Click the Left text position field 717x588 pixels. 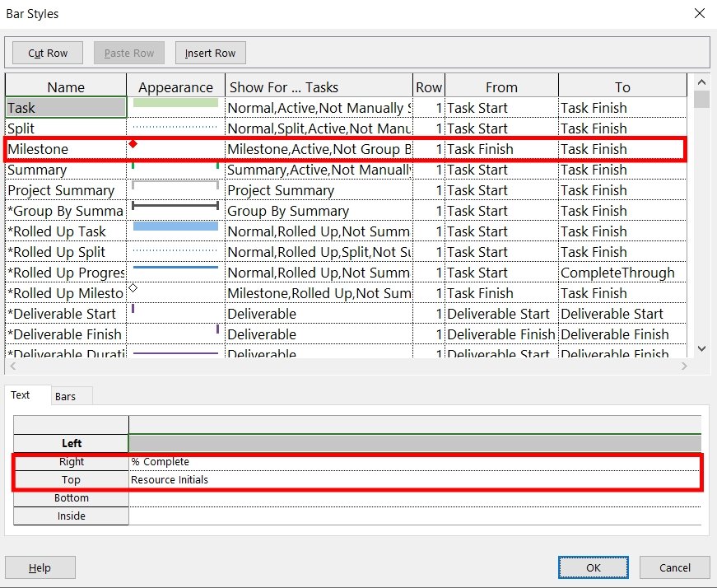coord(415,443)
